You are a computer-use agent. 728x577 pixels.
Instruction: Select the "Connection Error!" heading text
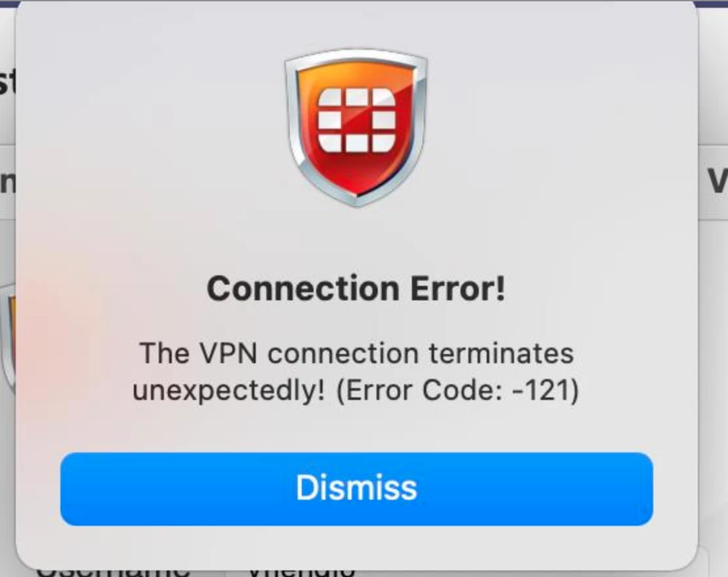tap(356, 288)
